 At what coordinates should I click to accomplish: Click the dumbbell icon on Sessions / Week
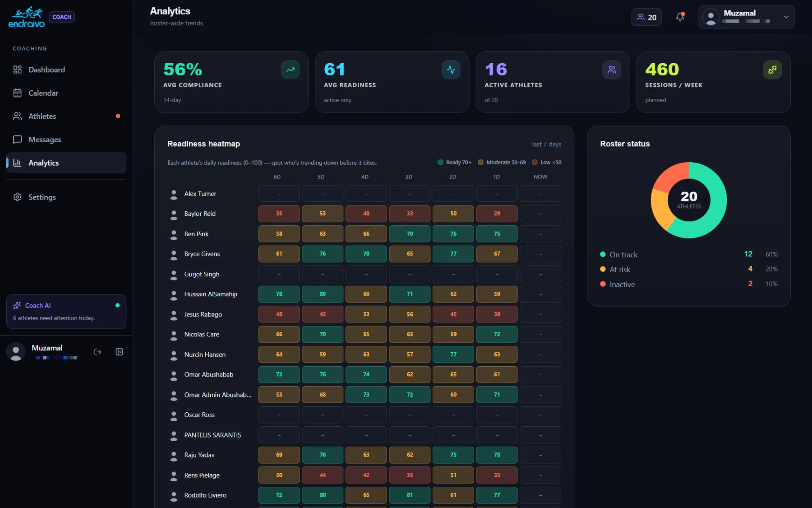pyautogui.click(x=772, y=70)
